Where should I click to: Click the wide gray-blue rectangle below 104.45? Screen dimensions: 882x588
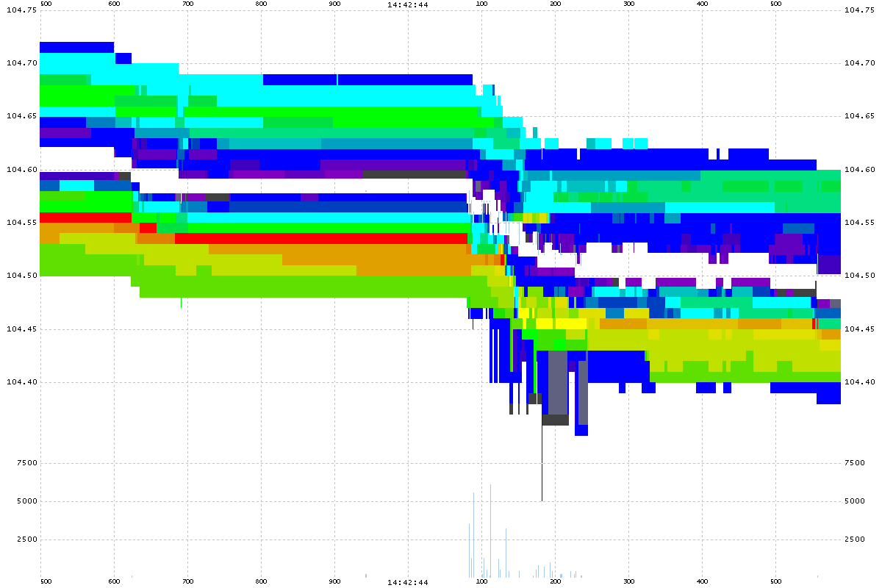coord(558,382)
